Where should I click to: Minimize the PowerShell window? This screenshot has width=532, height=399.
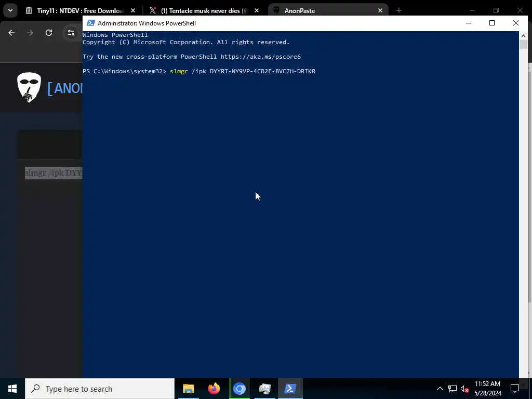469,23
